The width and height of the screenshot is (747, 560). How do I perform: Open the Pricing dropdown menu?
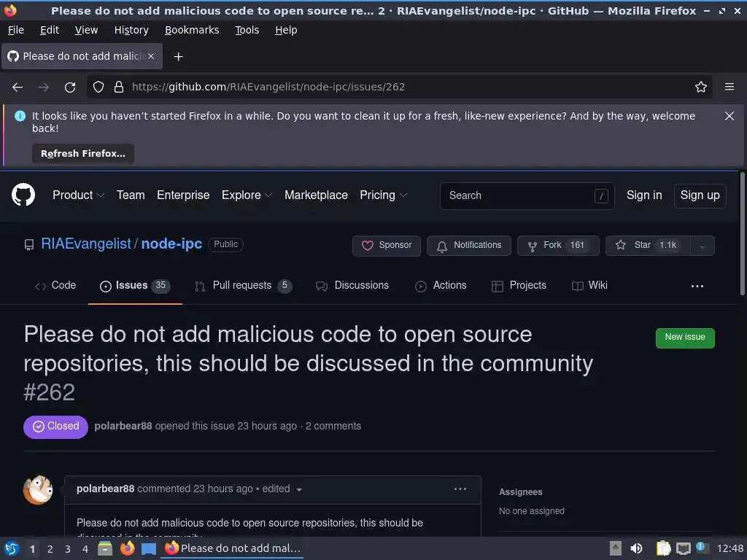click(x=384, y=195)
